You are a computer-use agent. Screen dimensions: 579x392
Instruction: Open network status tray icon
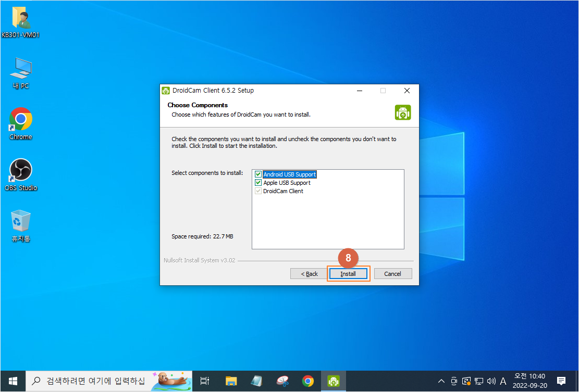click(479, 381)
